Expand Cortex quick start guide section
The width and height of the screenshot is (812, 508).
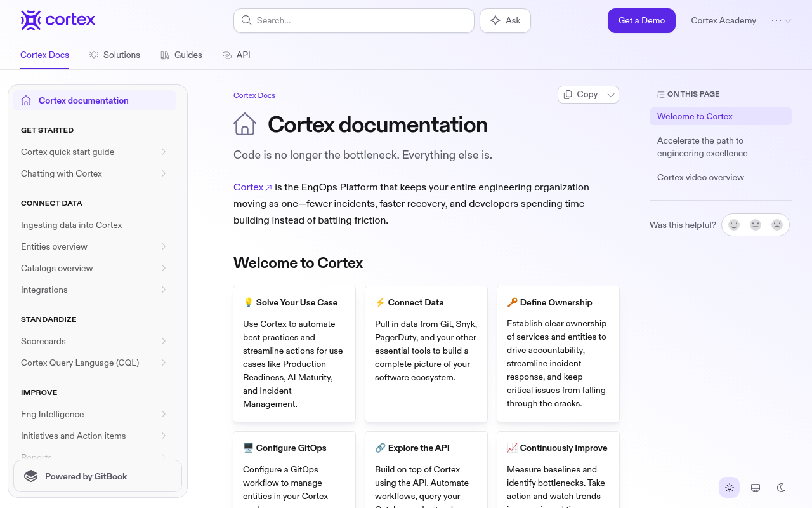pos(164,152)
